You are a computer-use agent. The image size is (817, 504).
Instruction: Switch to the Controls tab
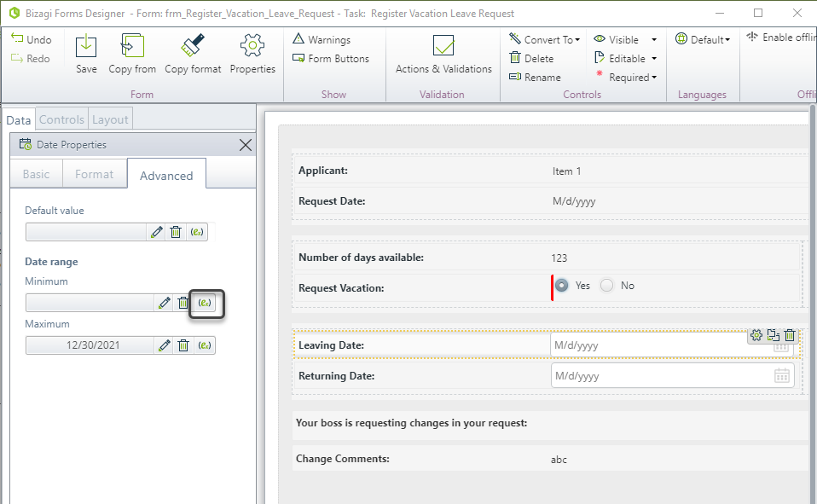tap(61, 119)
